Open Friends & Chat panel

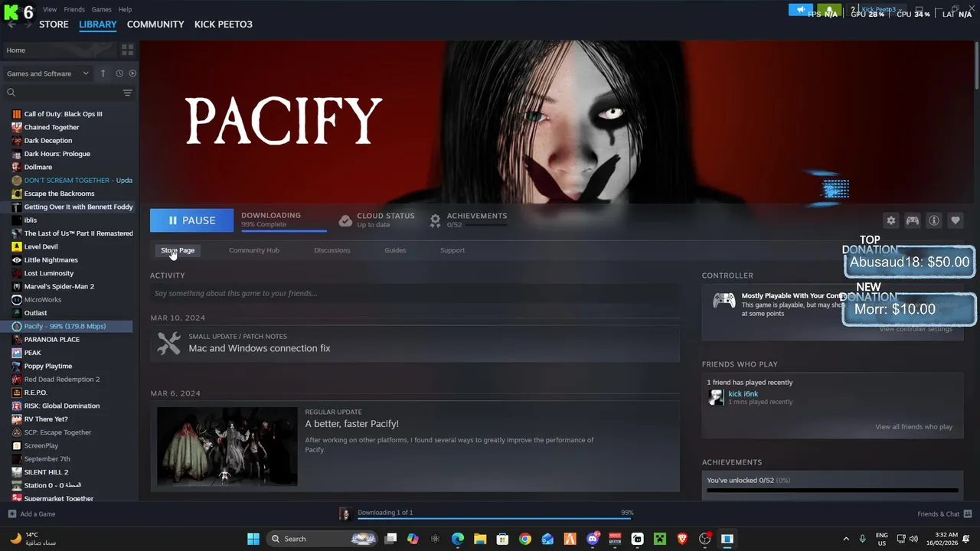pos(944,514)
